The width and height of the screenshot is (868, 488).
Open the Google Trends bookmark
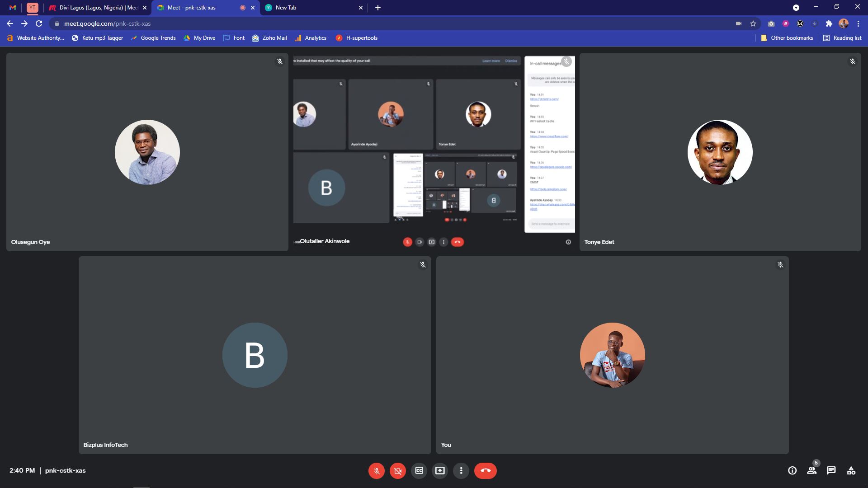(153, 38)
